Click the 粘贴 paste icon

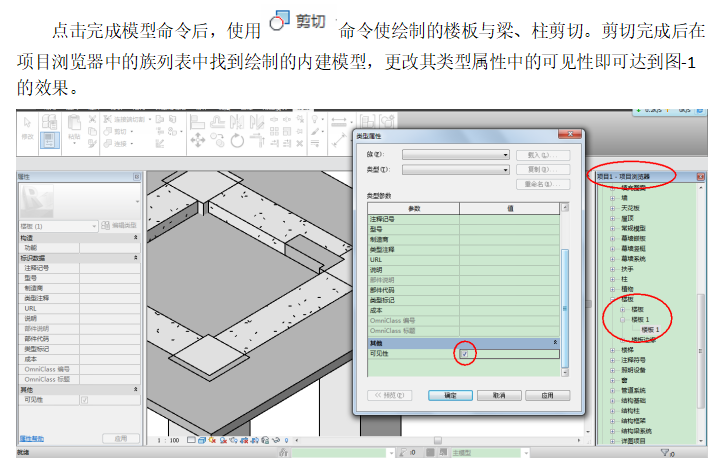coord(74,123)
